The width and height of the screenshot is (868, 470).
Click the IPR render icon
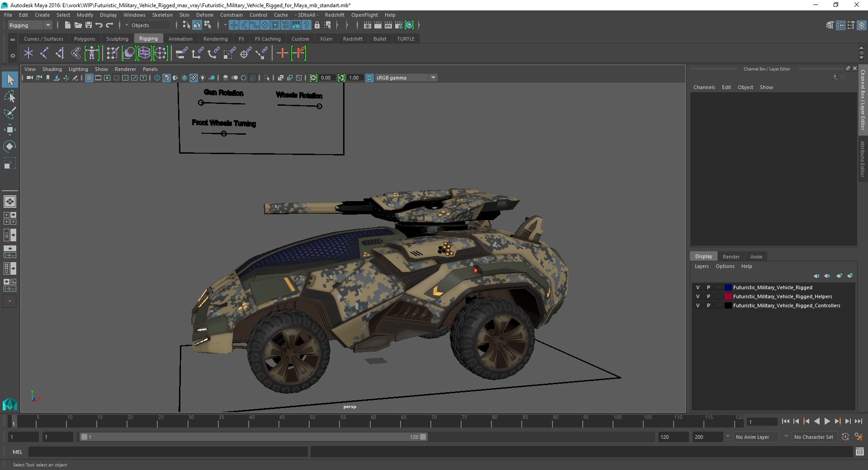tap(388, 25)
